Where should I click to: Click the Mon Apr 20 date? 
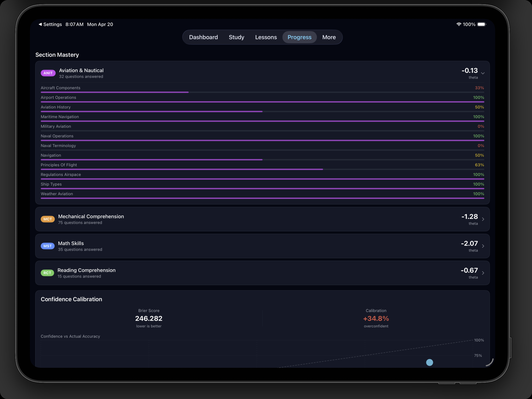100,24
